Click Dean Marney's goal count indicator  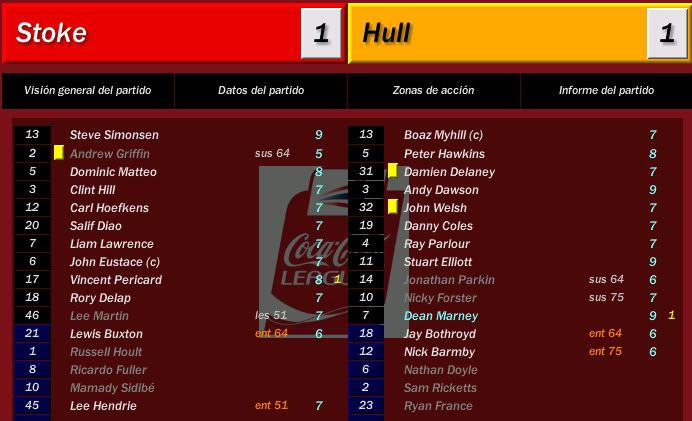click(x=671, y=315)
